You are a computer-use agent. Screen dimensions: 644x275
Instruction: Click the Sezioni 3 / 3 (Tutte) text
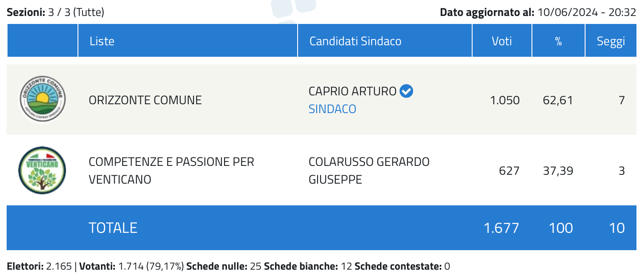(x=55, y=12)
